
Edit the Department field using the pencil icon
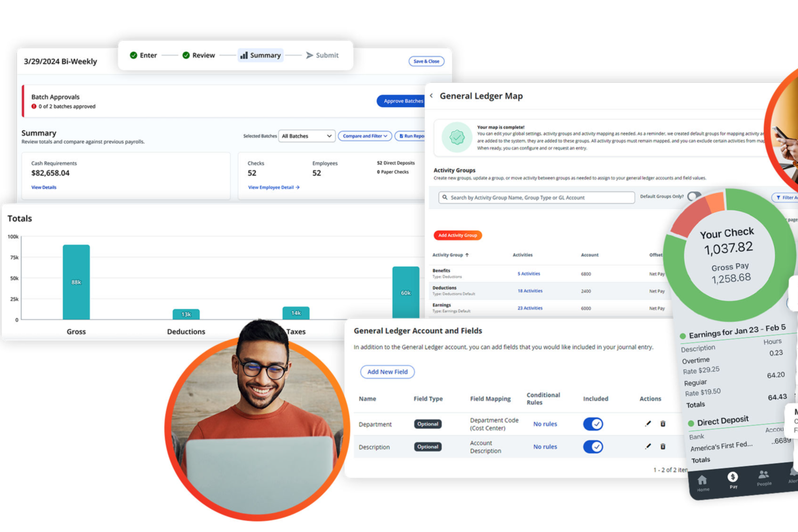(648, 424)
